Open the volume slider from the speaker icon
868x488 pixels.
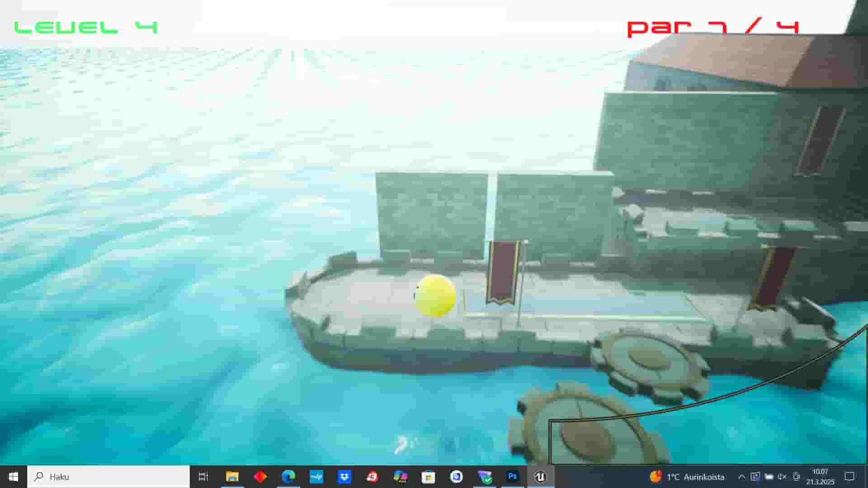click(783, 477)
